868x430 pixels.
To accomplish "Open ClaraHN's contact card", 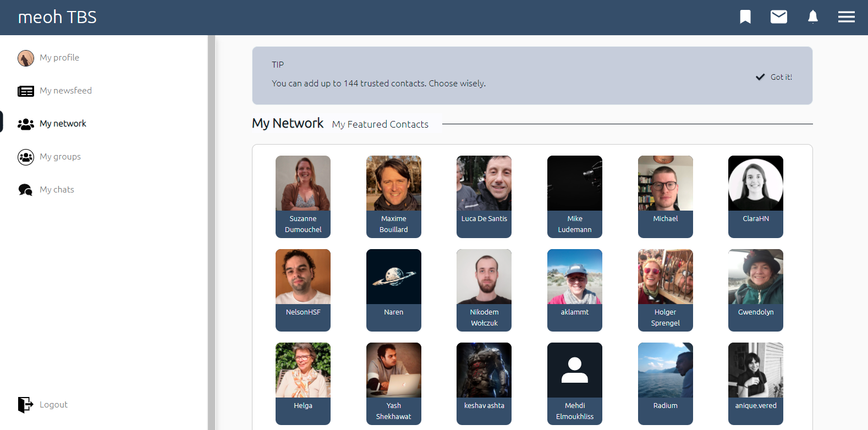I will [756, 197].
